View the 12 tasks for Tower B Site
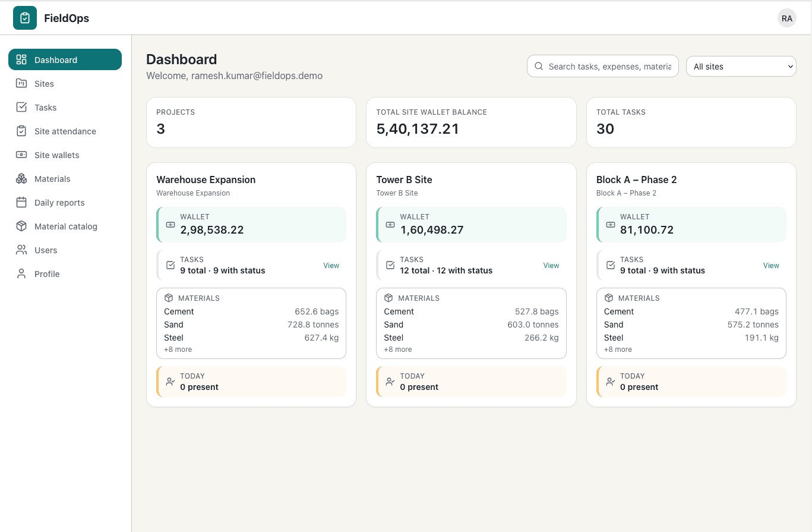This screenshot has height=532, width=812. click(x=551, y=265)
